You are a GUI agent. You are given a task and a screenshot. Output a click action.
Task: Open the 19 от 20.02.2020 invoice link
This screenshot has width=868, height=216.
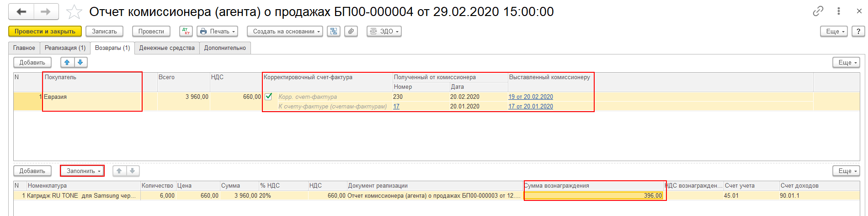tap(531, 97)
